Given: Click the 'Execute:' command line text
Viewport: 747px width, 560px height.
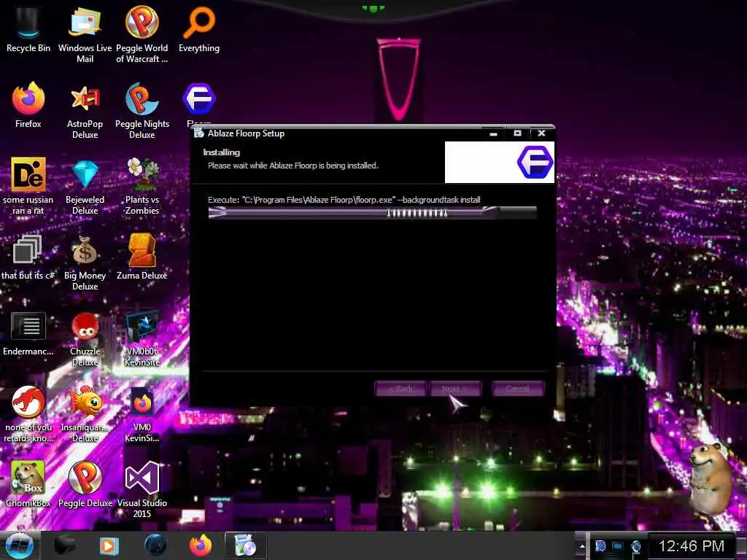Looking at the screenshot, I should [x=344, y=200].
